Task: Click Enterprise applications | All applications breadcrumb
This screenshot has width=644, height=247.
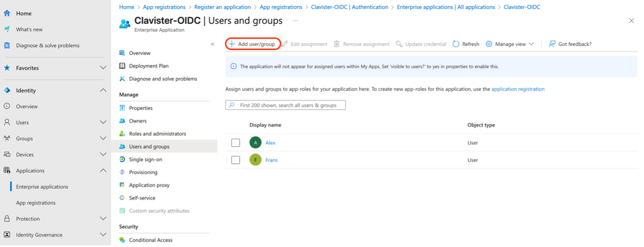Action: (446, 7)
